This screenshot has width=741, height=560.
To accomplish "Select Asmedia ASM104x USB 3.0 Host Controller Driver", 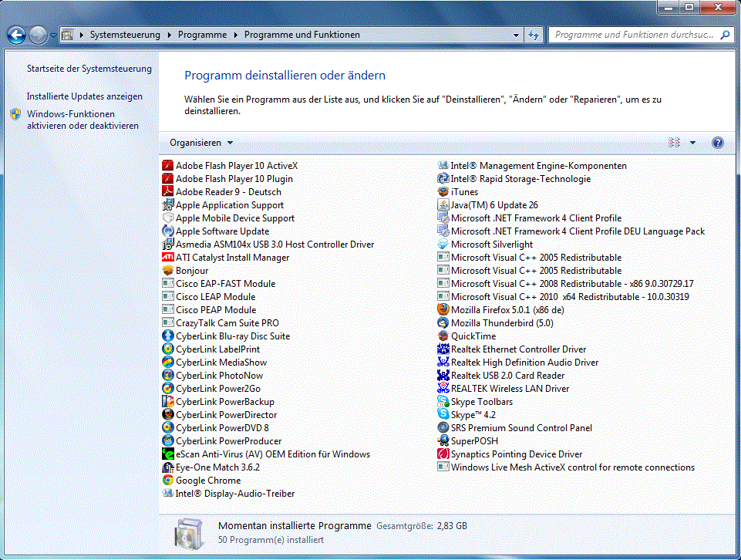I will [x=268, y=244].
